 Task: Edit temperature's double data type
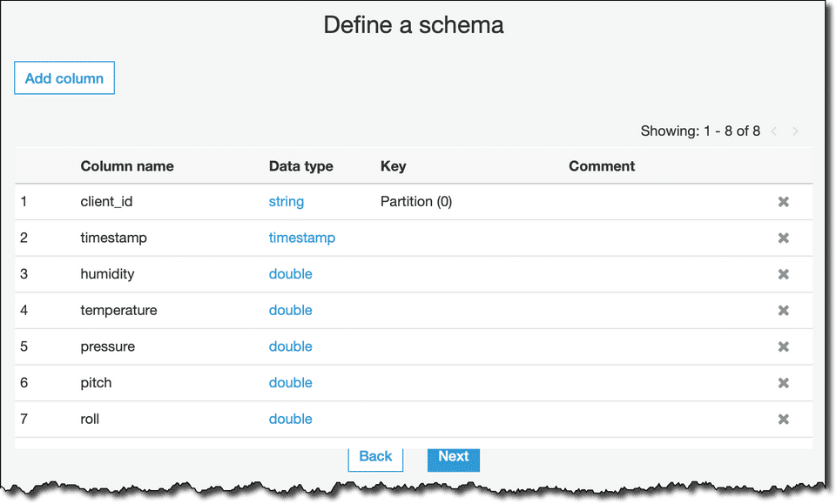pos(290,311)
